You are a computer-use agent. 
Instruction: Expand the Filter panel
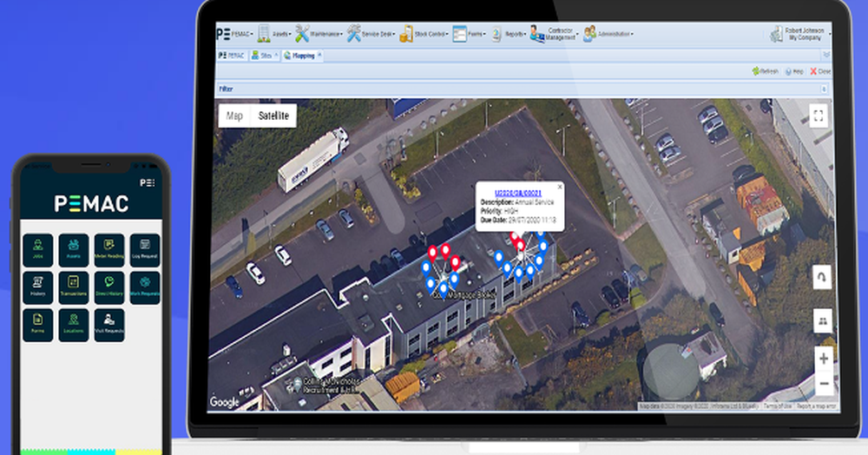(824, 89)
